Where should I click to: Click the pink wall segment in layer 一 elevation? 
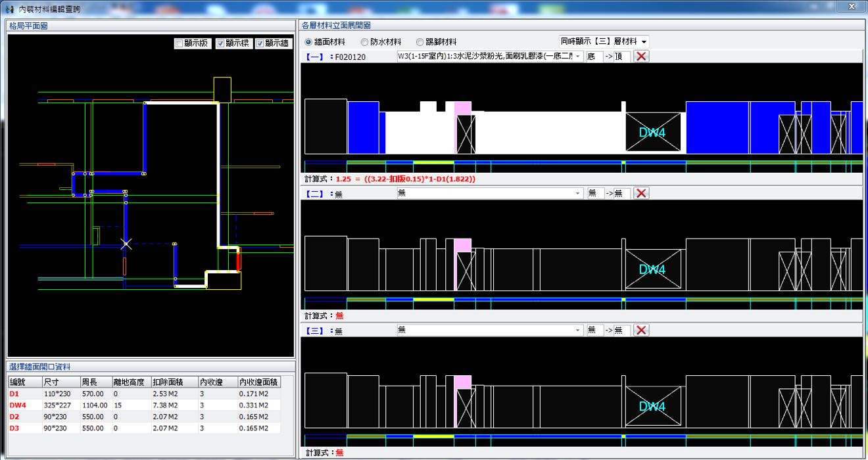[463, 108]
